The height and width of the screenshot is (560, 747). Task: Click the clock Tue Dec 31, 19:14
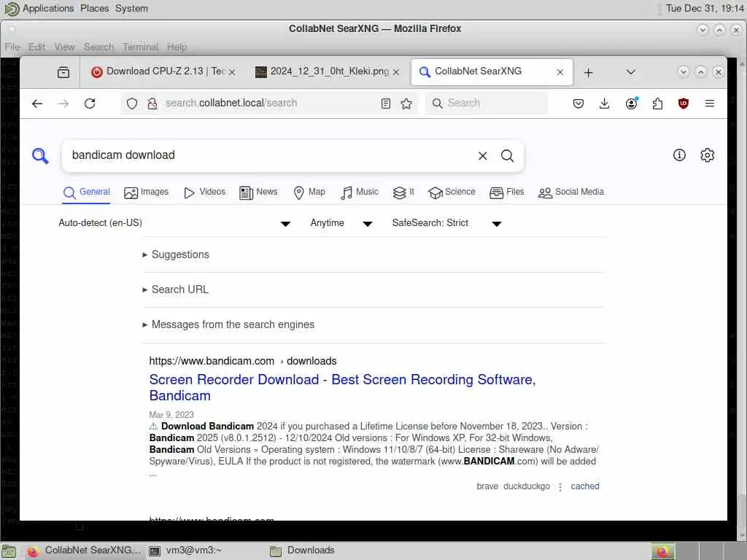[x=705, y=9]
